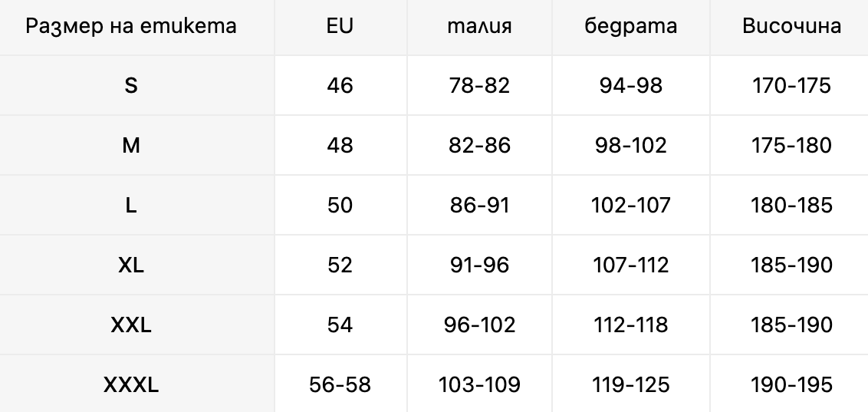868x412 pixels.
Task: Select the S size label cell
Action: point(131,85)
